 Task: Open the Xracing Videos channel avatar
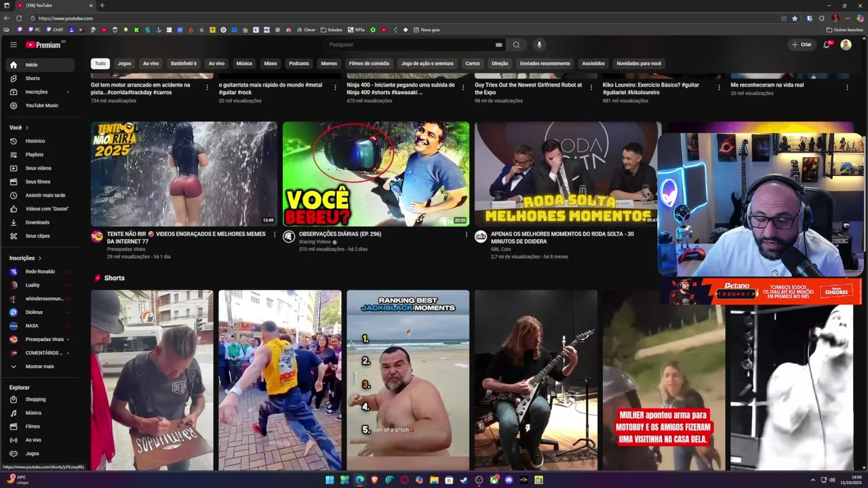(x=289, y=237)
